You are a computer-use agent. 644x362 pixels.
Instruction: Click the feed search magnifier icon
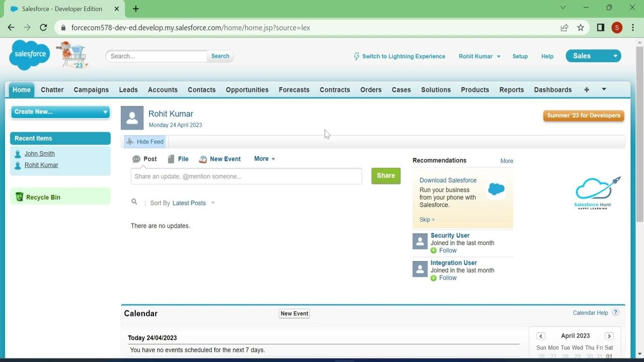point(134,202)
